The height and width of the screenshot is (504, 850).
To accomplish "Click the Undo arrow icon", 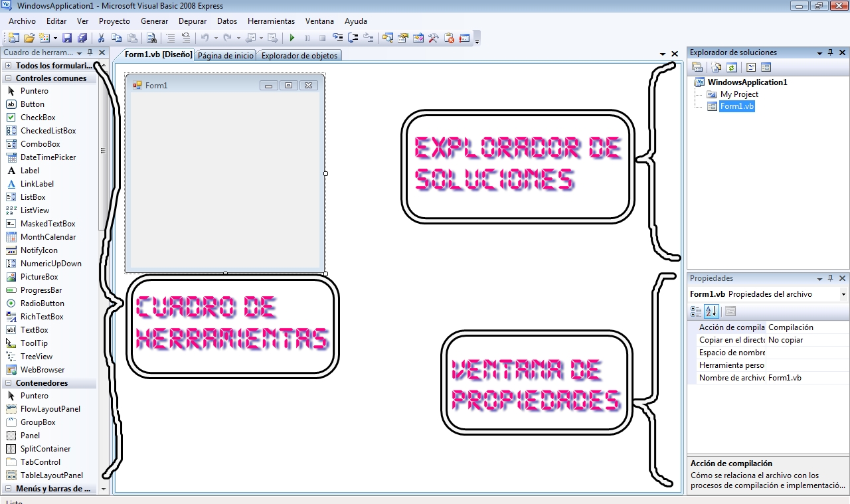I will [x=205, y=38].
